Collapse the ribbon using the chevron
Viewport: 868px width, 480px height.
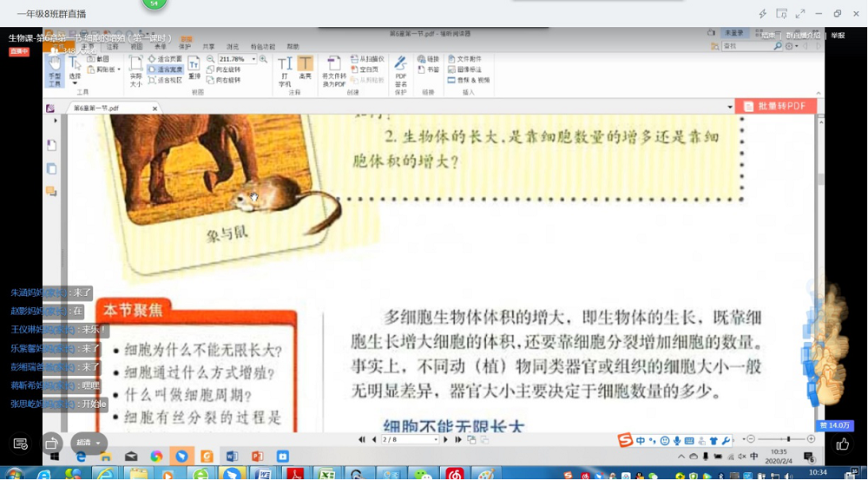pos(819,93)
